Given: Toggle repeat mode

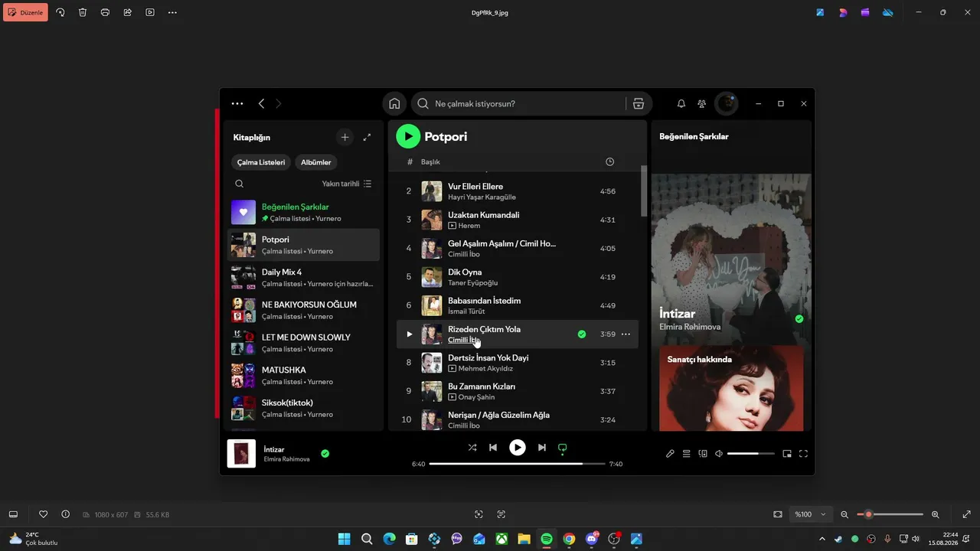Looking at the screenshot, I should click(x=563, y=448).
